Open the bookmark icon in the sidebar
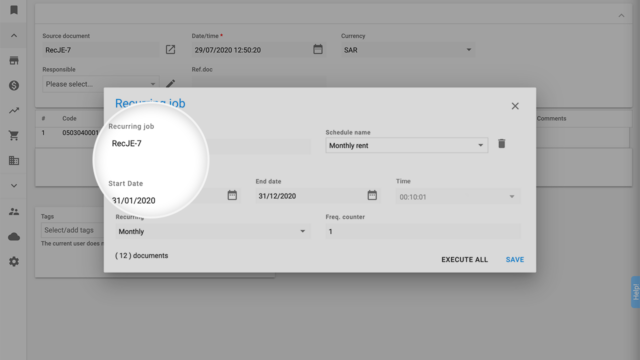Image resolution: width=640 pixels, height=360 pixels. coord(14,10)
